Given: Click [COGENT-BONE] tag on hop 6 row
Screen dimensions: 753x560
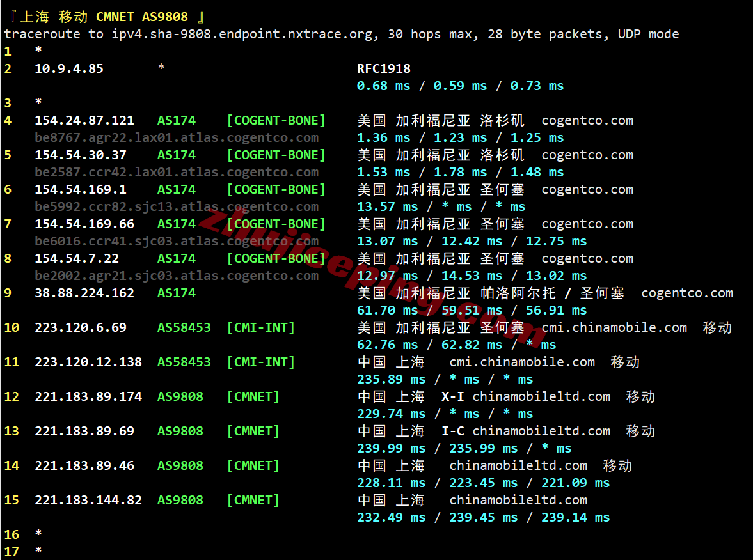Looking at the screenshot, I should 276,190.
